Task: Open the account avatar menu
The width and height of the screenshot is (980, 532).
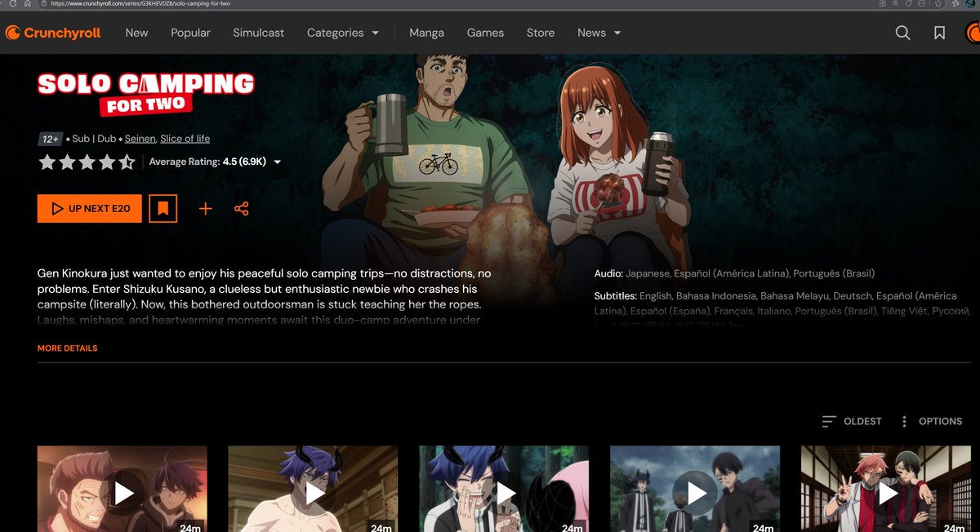Action: [x=973, y=33]
